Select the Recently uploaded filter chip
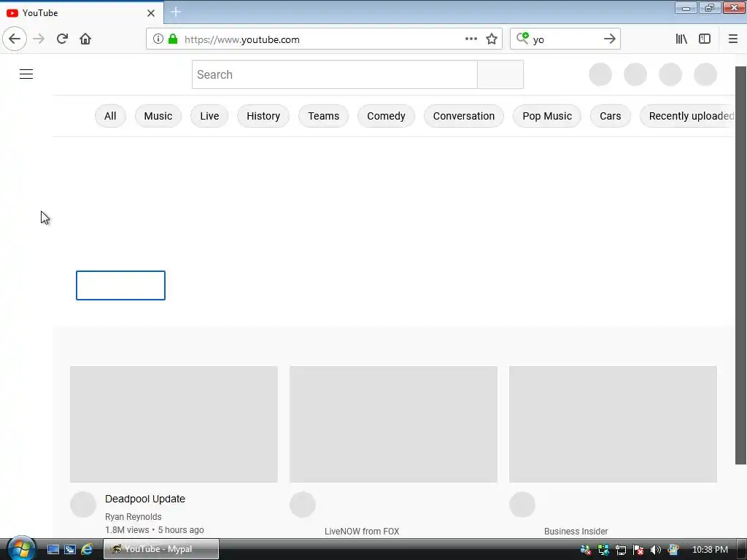747x560 pixels. (687, 116)
